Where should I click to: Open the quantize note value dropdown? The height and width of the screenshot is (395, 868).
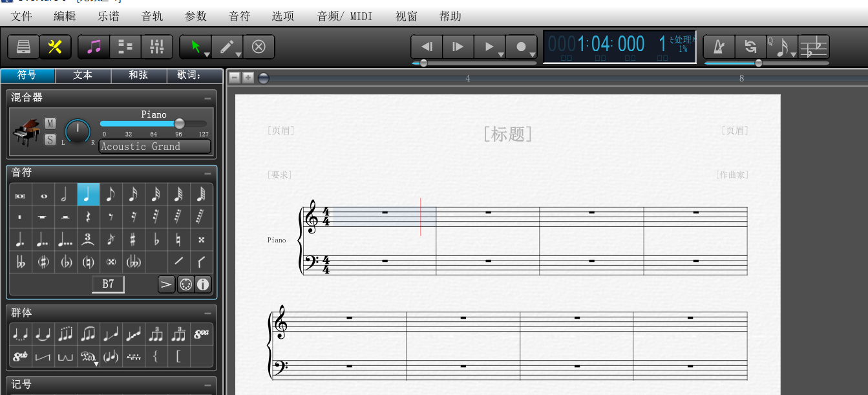click(782, 47)
